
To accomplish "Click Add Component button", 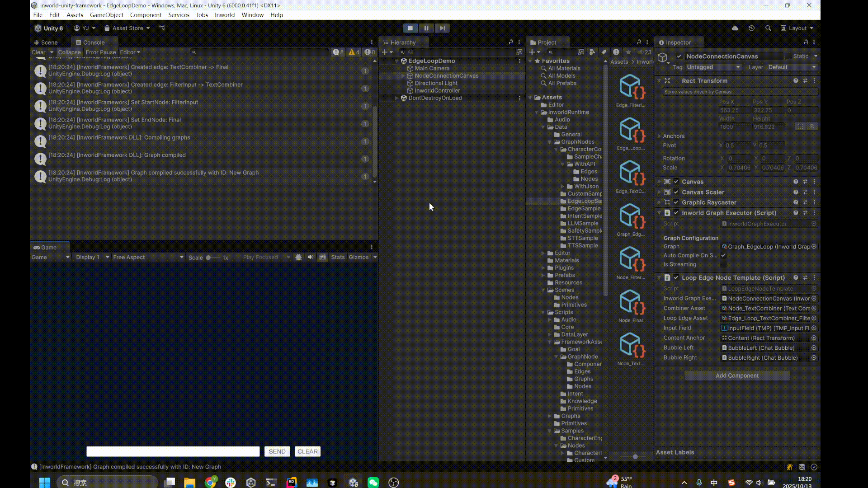I will (737, 375).
